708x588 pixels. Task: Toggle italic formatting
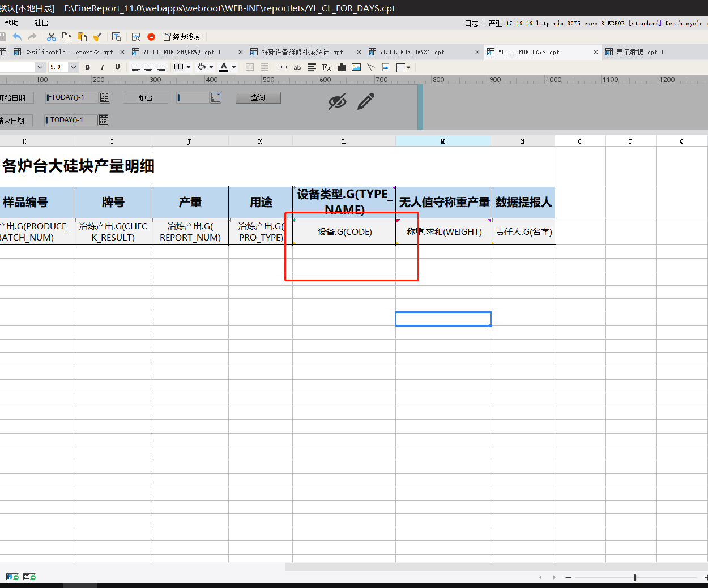coord(102,67)
